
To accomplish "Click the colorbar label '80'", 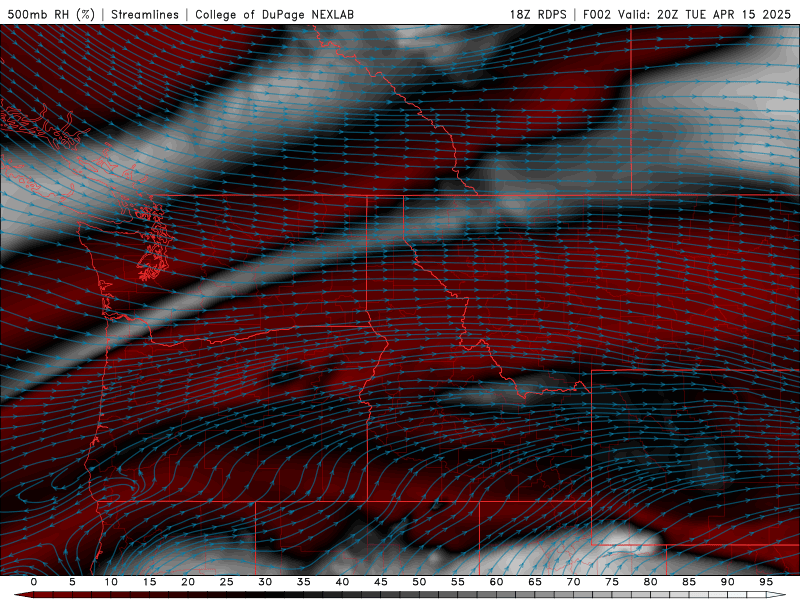I will (651, 582).
